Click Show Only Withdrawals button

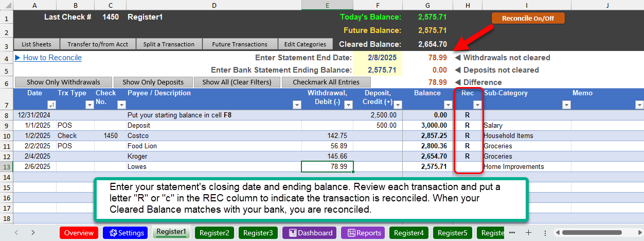coord(64,82)
